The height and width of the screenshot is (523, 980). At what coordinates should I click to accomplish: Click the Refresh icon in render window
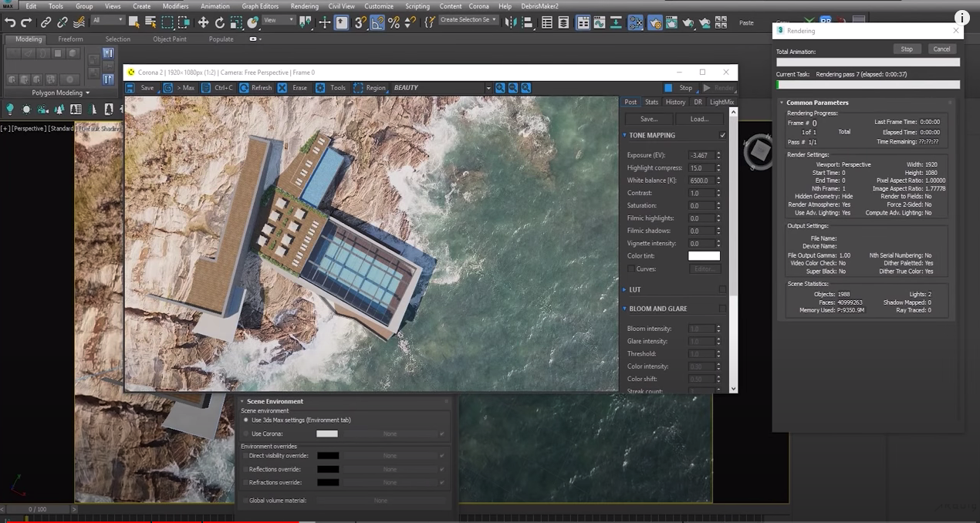(244, 88)
